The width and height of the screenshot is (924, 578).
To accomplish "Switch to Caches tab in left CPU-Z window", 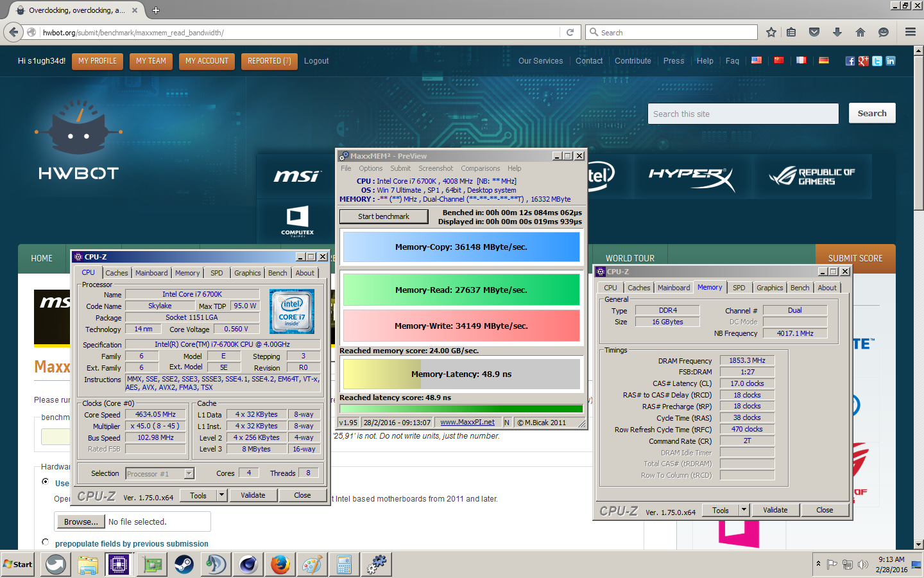I will (117, 273).
